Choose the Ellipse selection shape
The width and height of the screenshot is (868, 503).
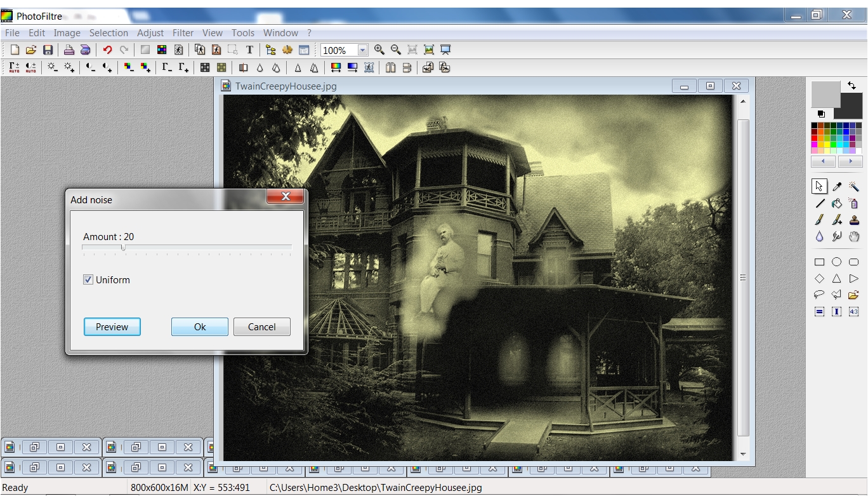click(x=836, y=262)
